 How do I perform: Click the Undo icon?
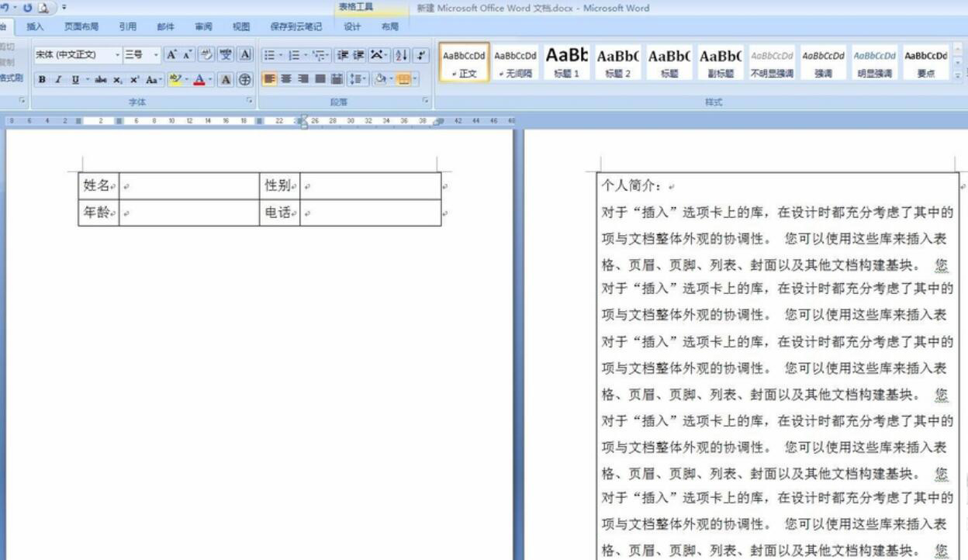coord(5,8)
